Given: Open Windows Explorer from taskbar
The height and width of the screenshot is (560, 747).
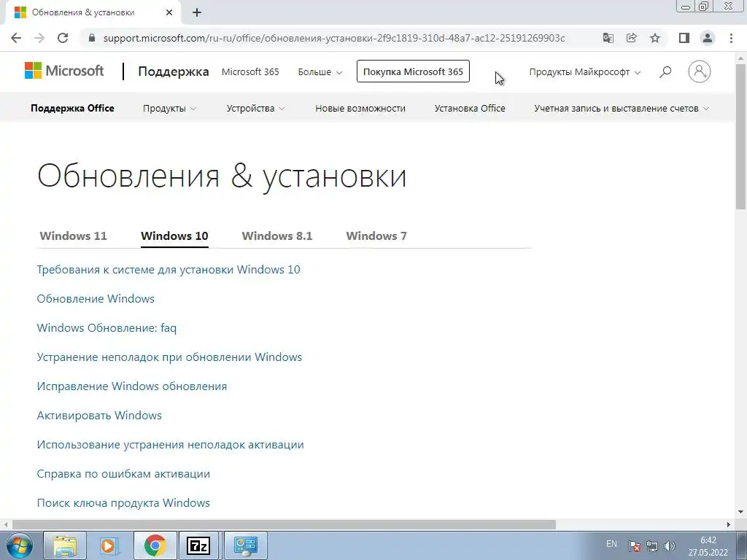Looking at the screenshot, I should pos(65,545).
